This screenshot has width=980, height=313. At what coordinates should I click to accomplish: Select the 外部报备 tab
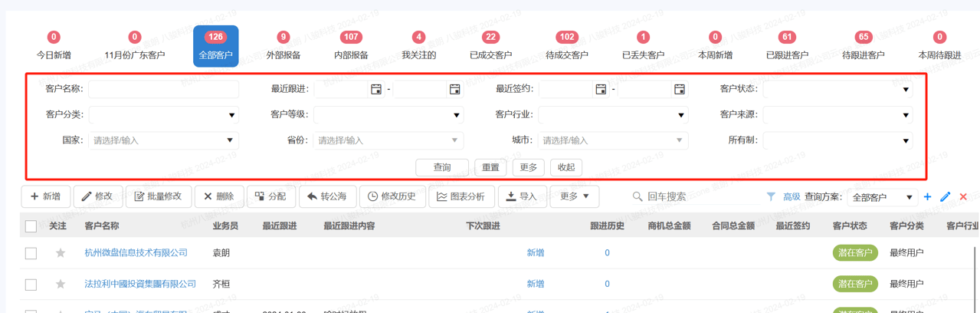pos(283,47)
